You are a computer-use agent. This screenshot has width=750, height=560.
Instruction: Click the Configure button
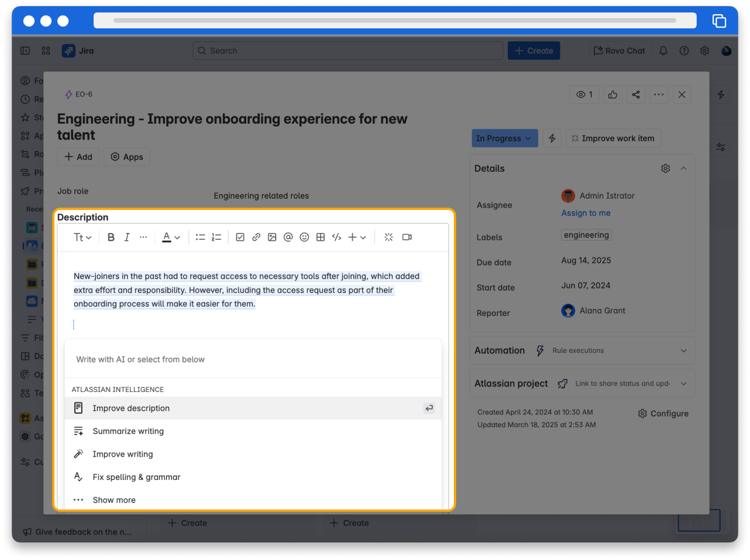(x=663, y=414)
